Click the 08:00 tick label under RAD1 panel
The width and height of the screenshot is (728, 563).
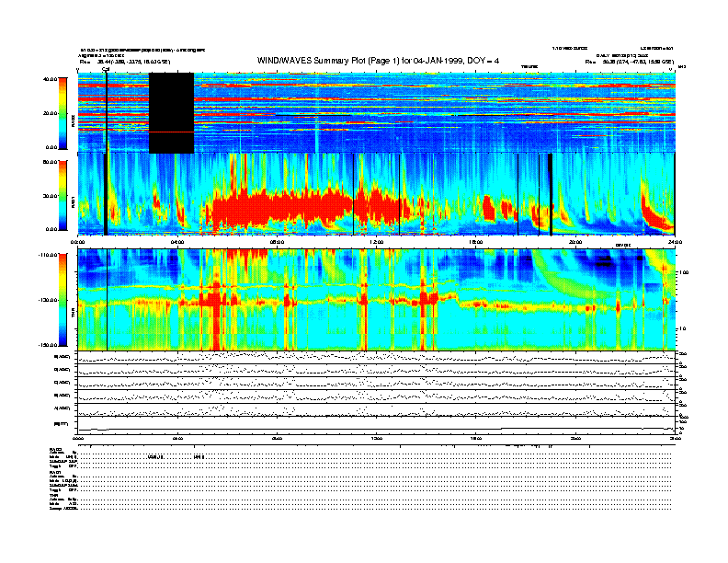point(277,242)
